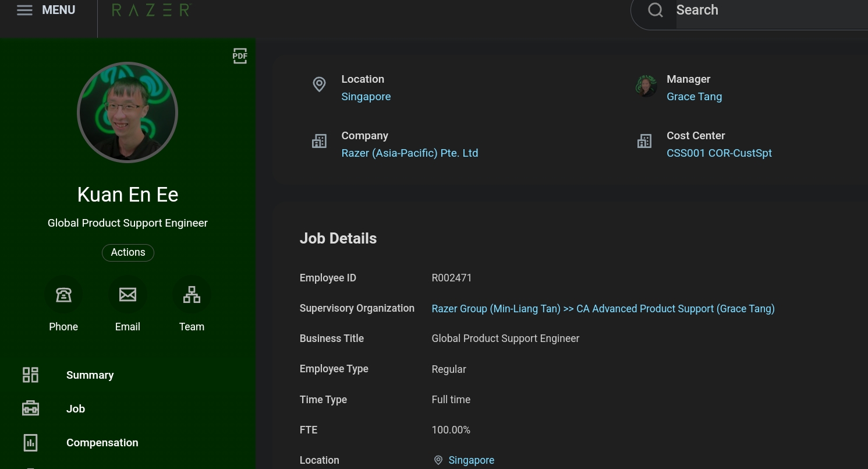Click the Cost Center heading
The height and width of the screenshot is (469, 868).
pyautogui.click(x=696, y=136)
